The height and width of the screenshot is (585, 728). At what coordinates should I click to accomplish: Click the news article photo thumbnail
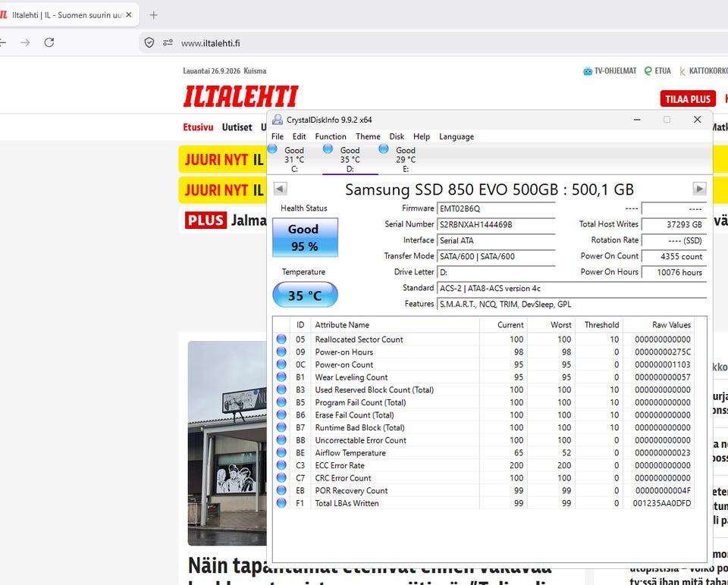pyautogui.click(x=227, y=443)
